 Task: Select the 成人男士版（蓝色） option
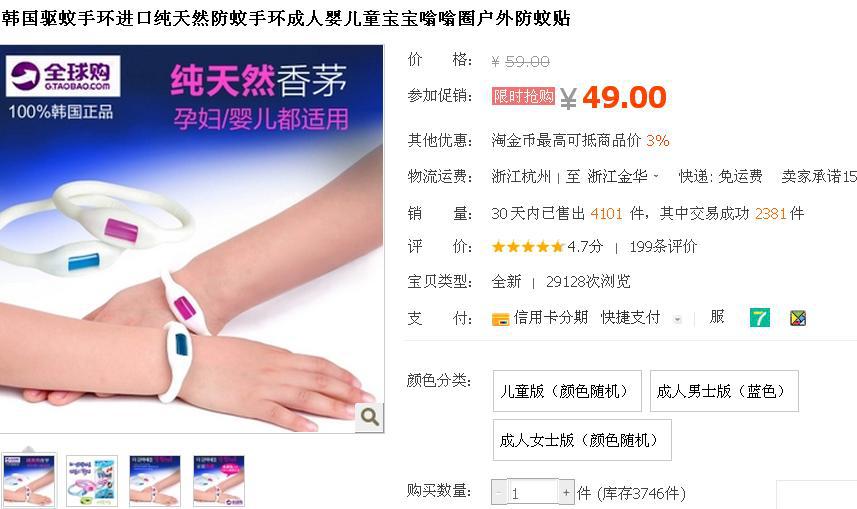pyautogui.click(x=724, y=391)
